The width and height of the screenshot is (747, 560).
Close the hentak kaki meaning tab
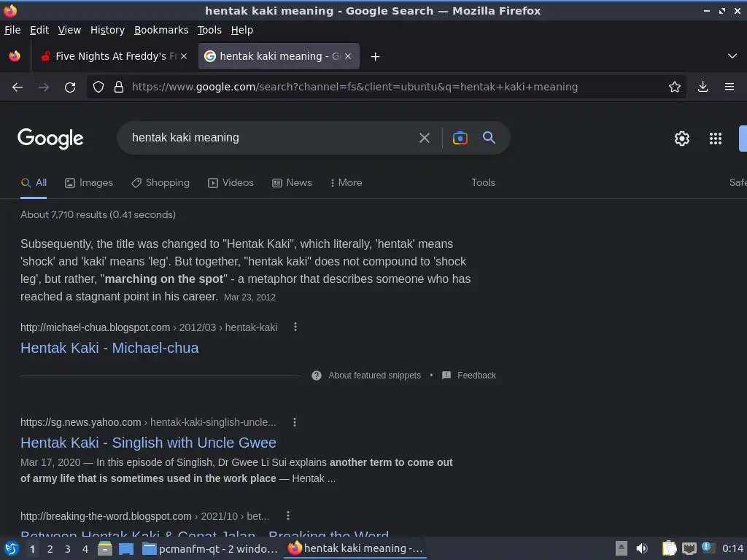pos(348,56)
